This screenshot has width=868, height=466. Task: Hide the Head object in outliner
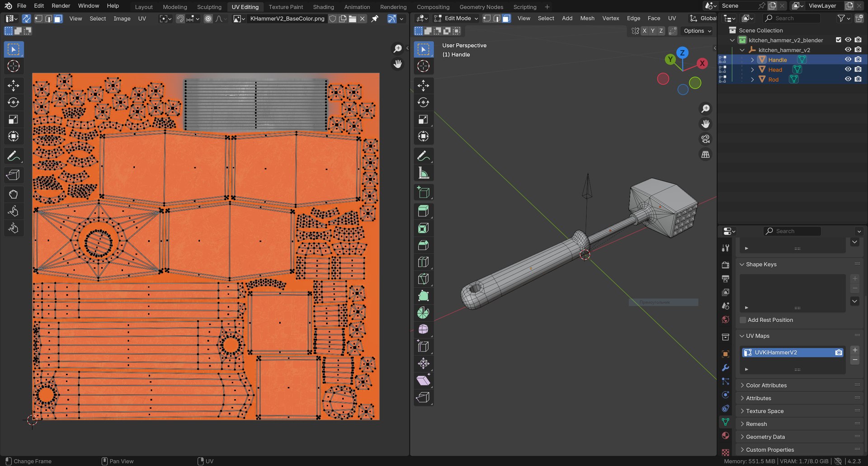[x=848, y=69]
